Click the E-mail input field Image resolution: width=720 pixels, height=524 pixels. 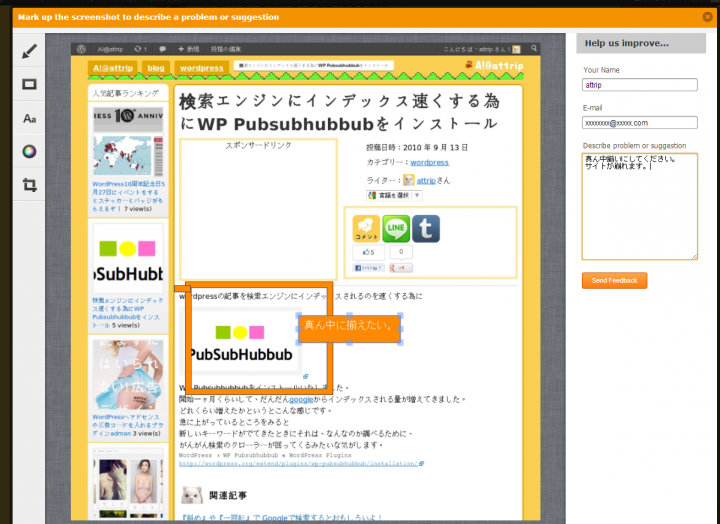tap(639, 123)
